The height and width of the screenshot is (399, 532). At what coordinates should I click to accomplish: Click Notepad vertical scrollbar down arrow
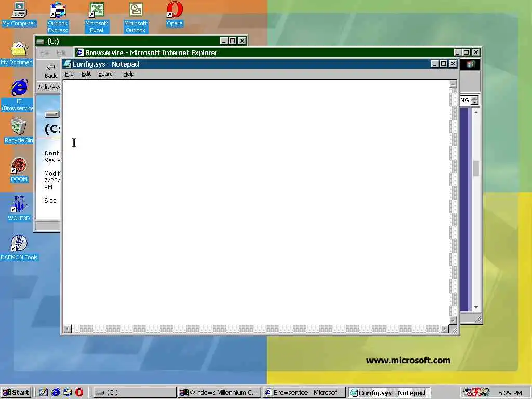coord(453,320)
